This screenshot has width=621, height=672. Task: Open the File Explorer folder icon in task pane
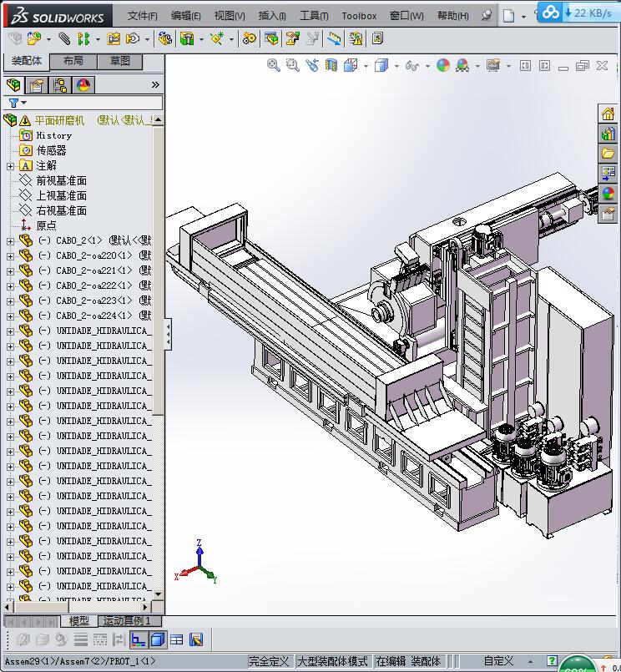608,154
